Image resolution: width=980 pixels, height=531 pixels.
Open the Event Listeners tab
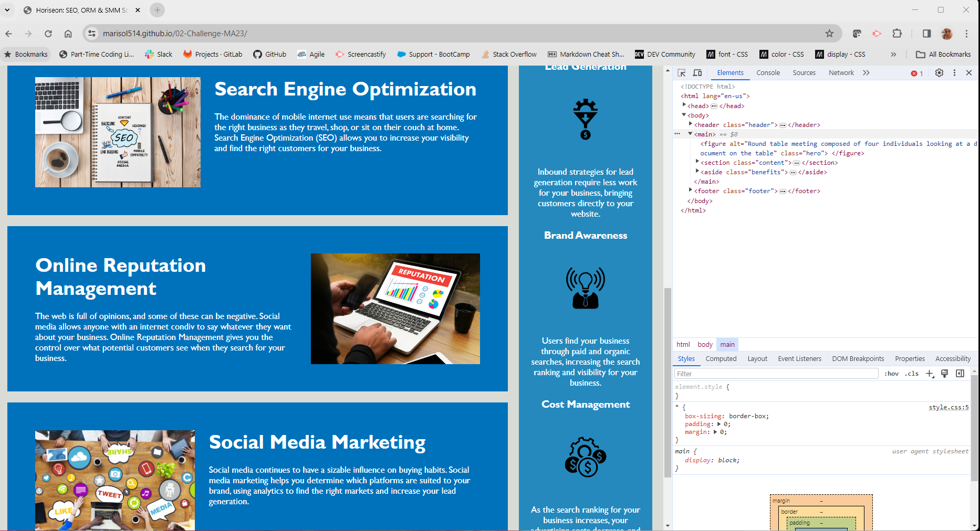tap(799, 359)
